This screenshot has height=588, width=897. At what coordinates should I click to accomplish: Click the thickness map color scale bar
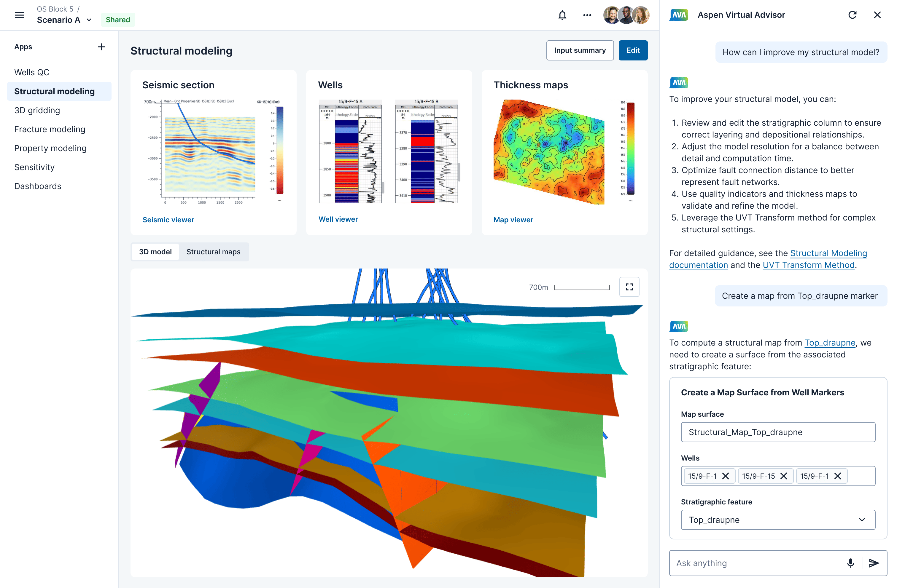tap(631, 148)
